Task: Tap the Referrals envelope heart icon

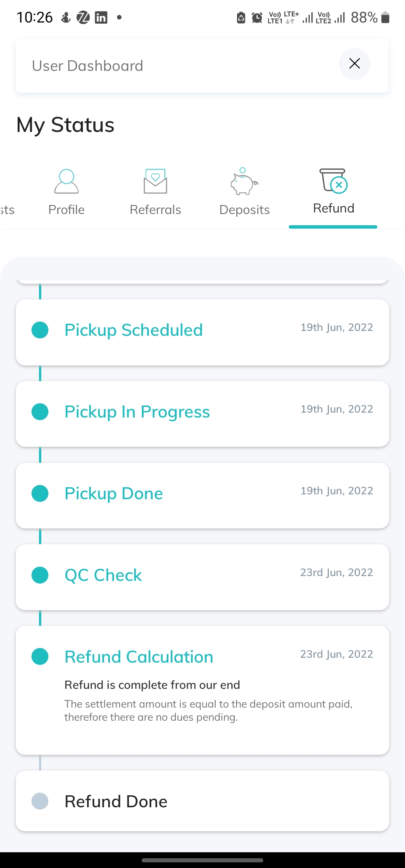Action: pos(155,181)
